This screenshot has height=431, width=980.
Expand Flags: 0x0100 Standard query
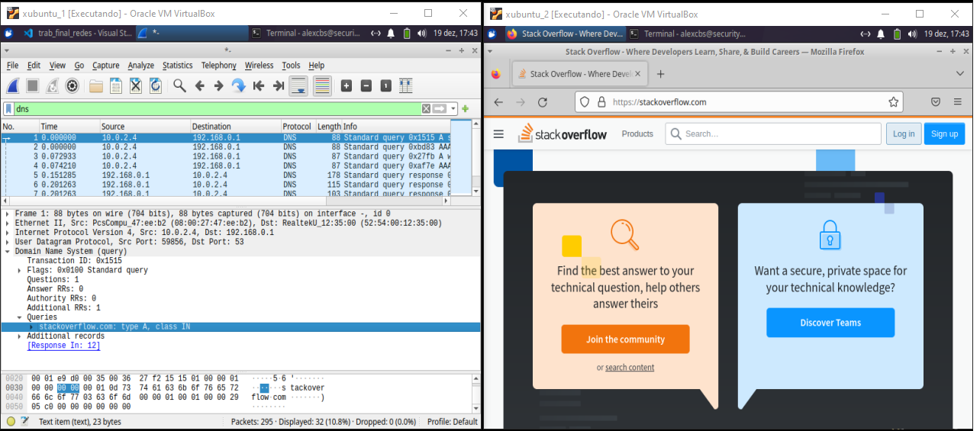pyautogui.click(x=20, y=270)
